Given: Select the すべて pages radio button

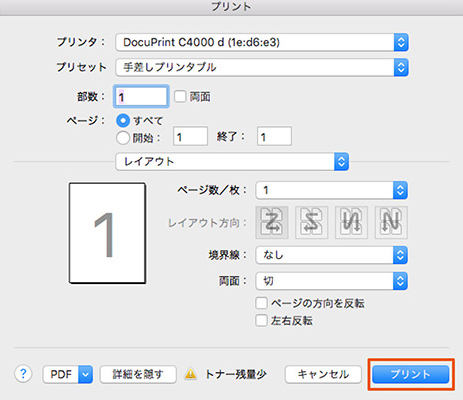Looking at the screenshot, I should coord(123,120).
